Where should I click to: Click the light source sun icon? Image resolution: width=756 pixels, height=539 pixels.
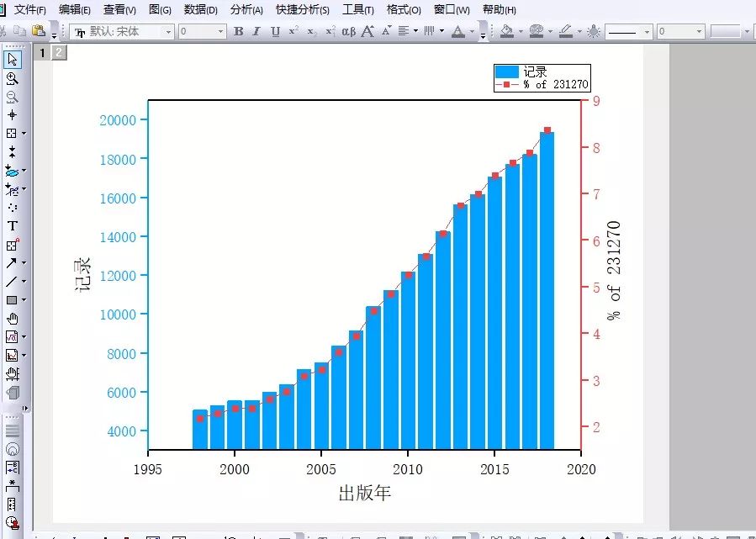pyautogui.click(x=594, y=31)
